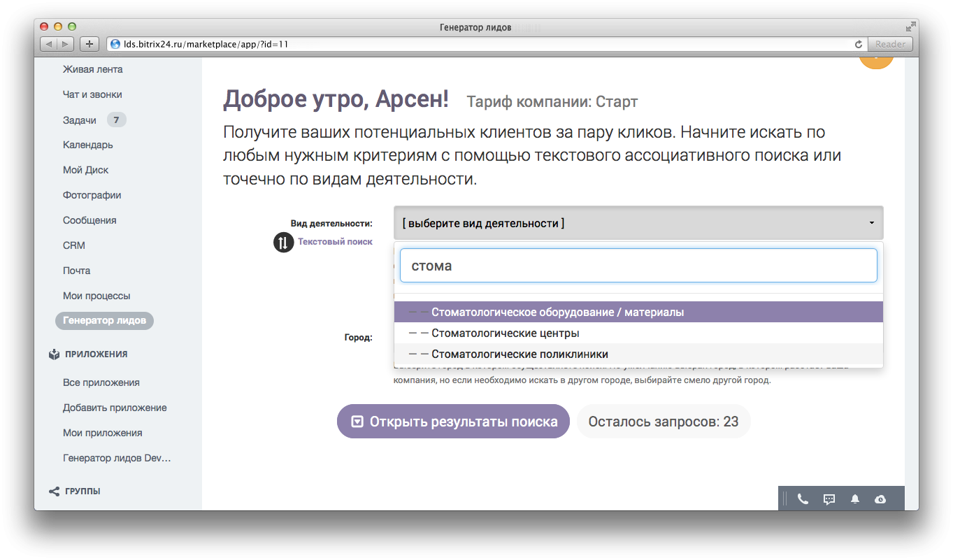The height and width of the screenshot is (560, 953).
Task: Collapse the ПРИЛОЖЕНИЯ section header
Action: pyautogui.click(x=96, y=354)
